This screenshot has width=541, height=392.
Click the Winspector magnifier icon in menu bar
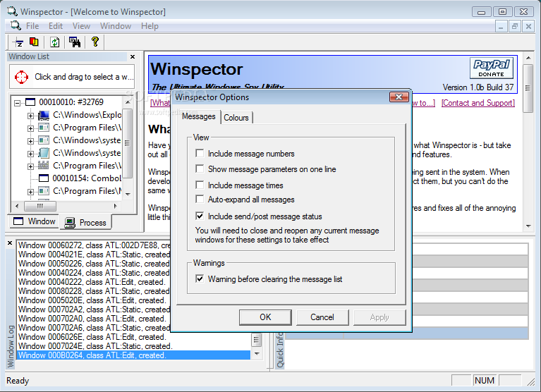click(x=16, y=25)
